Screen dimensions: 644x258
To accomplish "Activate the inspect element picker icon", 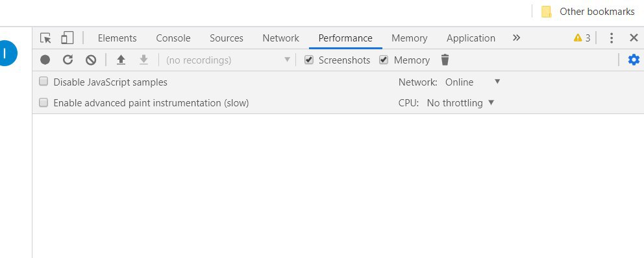I will [x=45, y=38].
